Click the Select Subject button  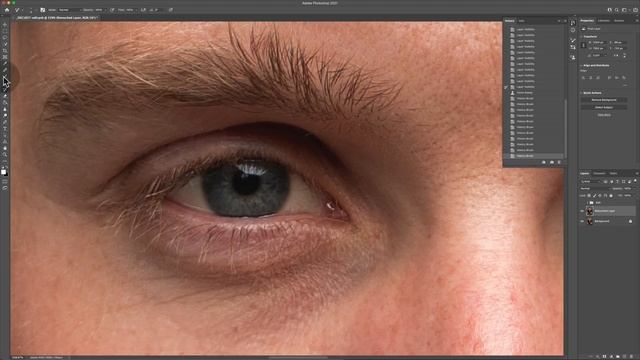pos(604,107)
